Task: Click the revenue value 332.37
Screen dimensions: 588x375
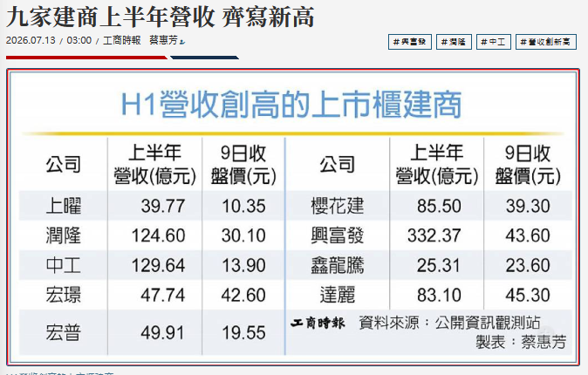Action: 434,235
